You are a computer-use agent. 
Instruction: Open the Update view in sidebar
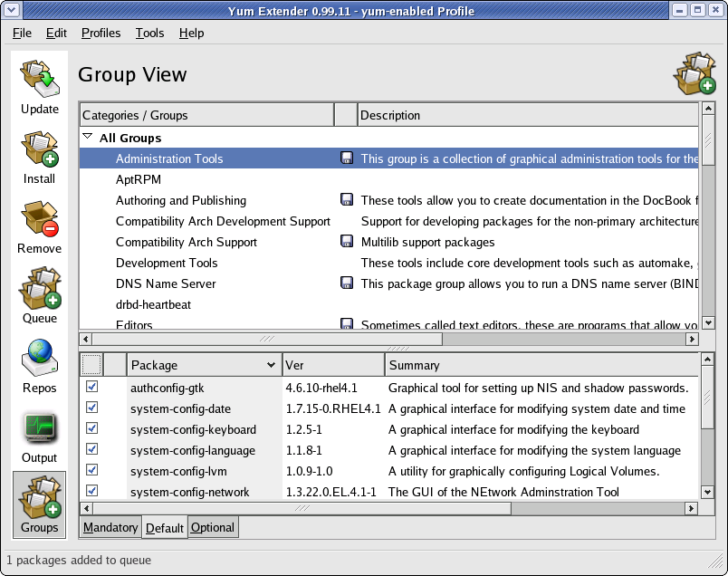40,86
